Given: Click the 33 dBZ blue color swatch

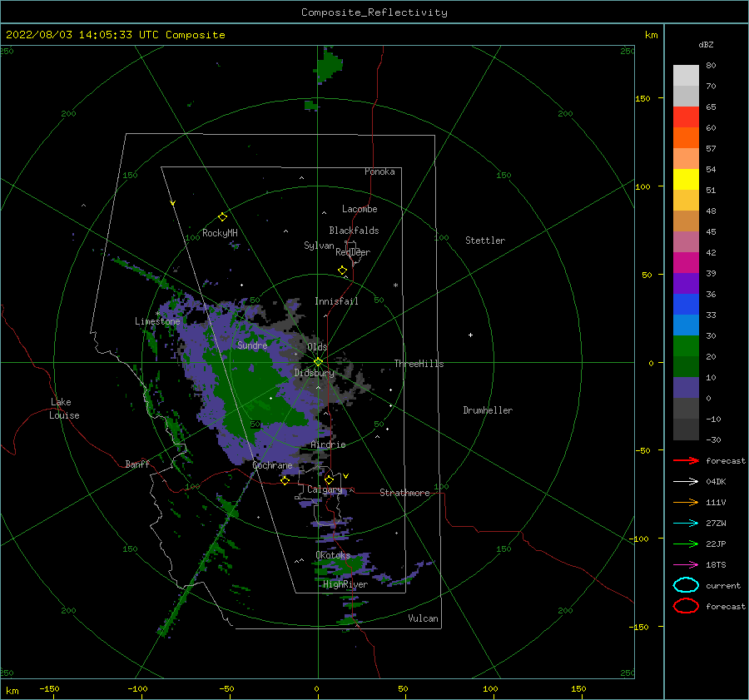Looking at the screenshot, I should pos(686,325).
